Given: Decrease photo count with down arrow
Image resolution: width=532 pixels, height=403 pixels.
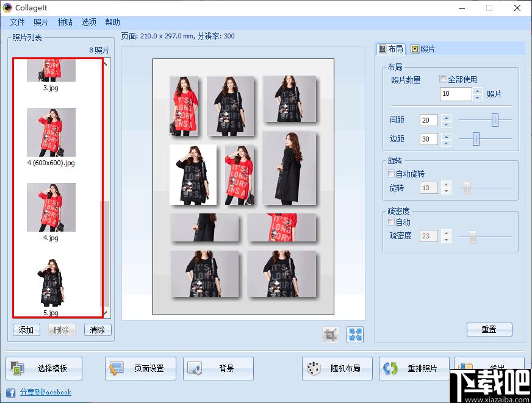Looking at the screenshot, I should coord(477,98).
